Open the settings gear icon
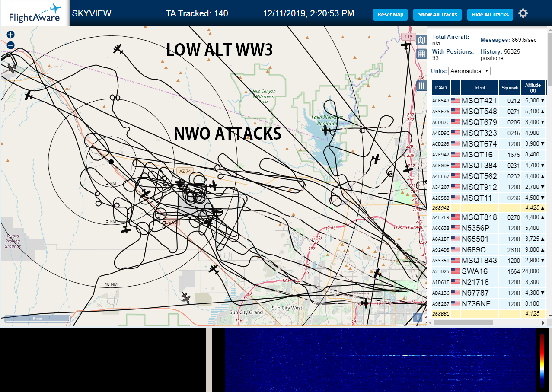 (523, 13)
